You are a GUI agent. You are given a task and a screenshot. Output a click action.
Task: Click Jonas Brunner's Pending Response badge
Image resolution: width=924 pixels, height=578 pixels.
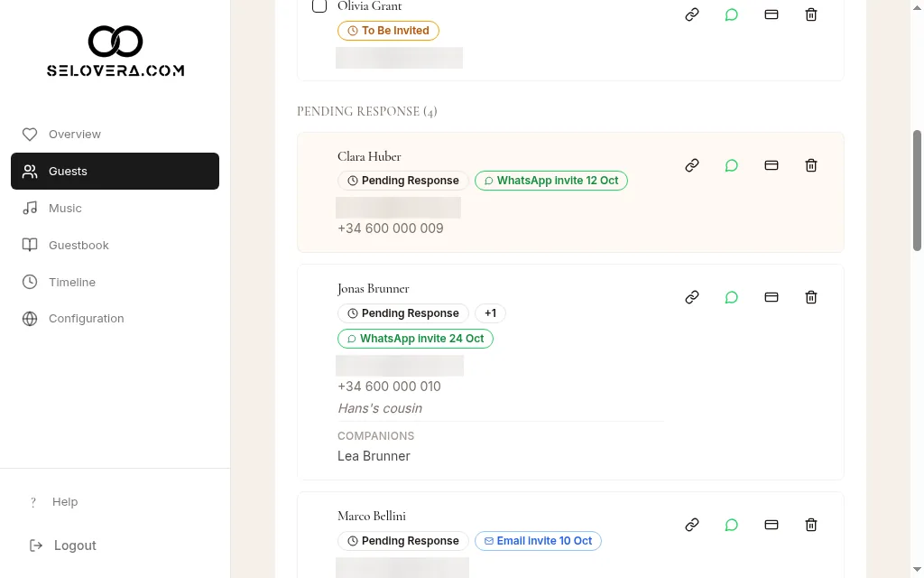(x=403, y=313)
